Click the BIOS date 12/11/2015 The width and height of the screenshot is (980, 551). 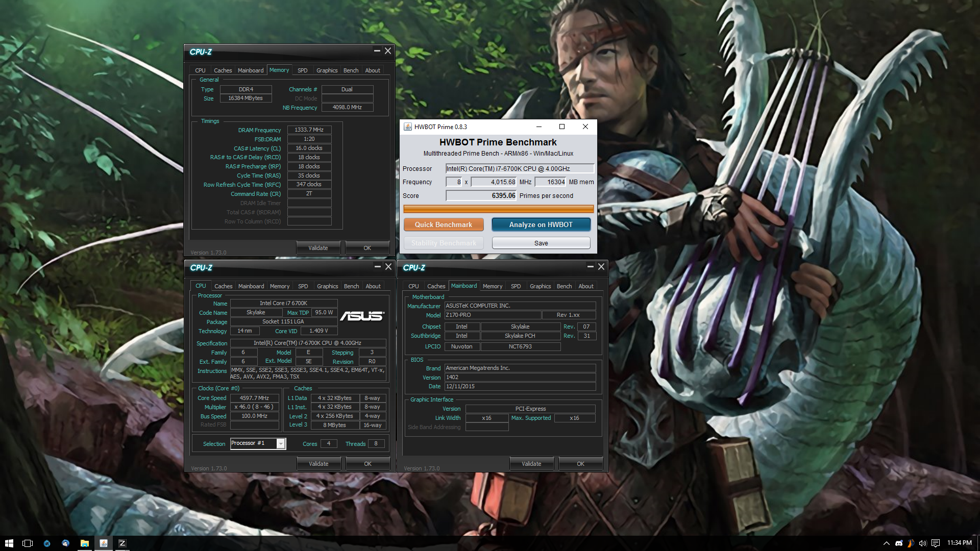click(520, 387)
